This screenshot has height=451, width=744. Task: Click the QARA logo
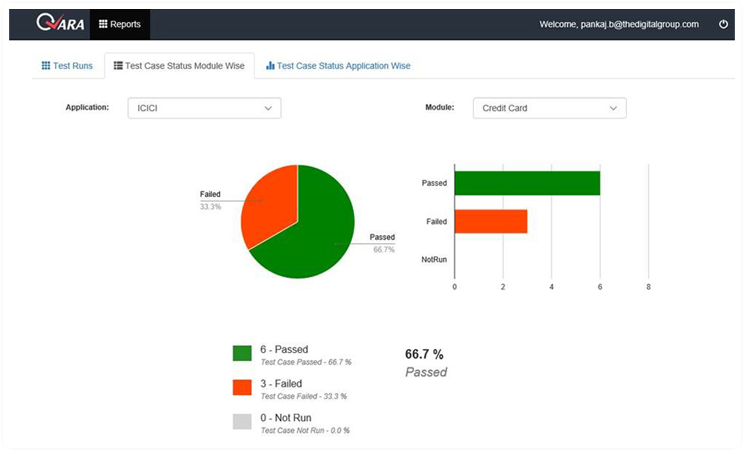[60, 22]
